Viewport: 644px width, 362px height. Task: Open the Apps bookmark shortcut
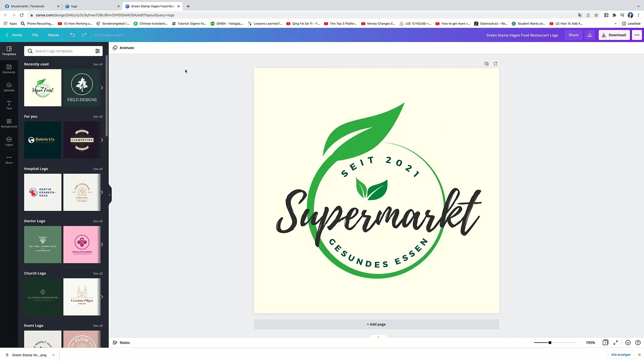pyautogui.click(x=10, y=23)
